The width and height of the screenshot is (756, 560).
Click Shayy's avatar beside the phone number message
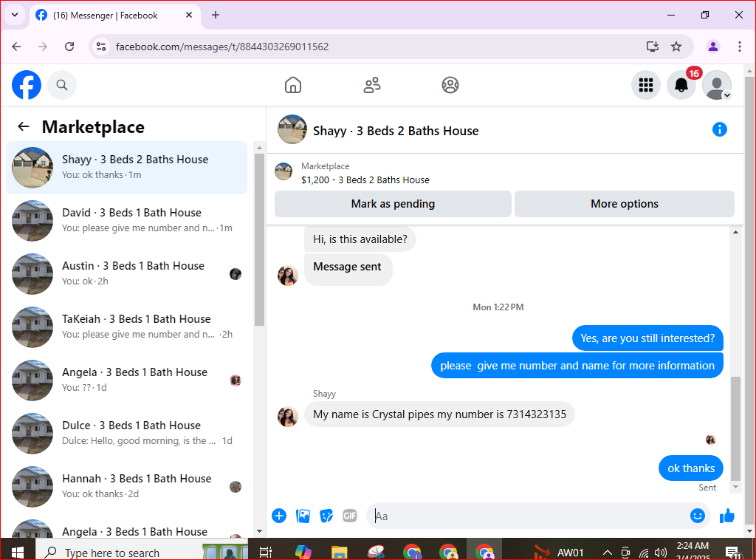pyautogui.click(x=287, y=416)
